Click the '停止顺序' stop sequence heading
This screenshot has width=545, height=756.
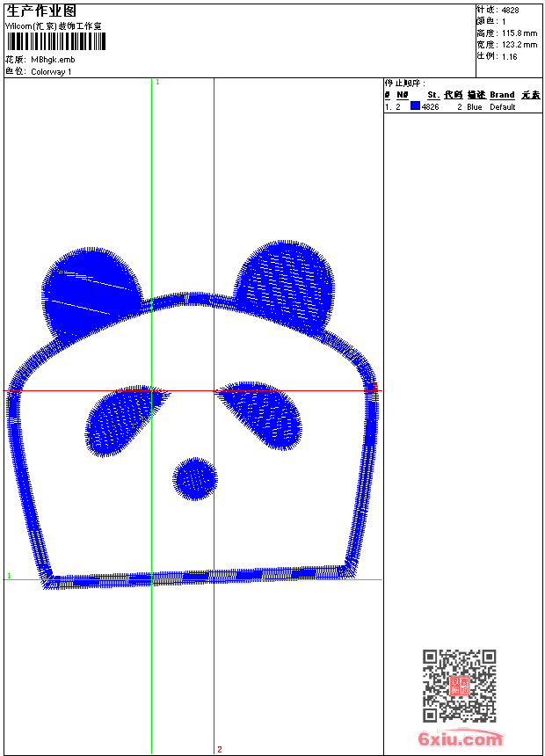pos(405,84)
